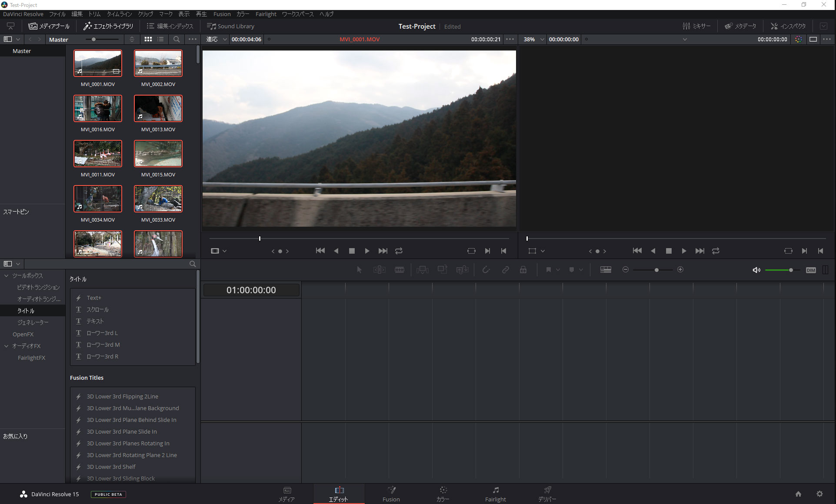Select the blade edit mode tool
Viewport: 836px width, 504px height.
tap(400, 270)
